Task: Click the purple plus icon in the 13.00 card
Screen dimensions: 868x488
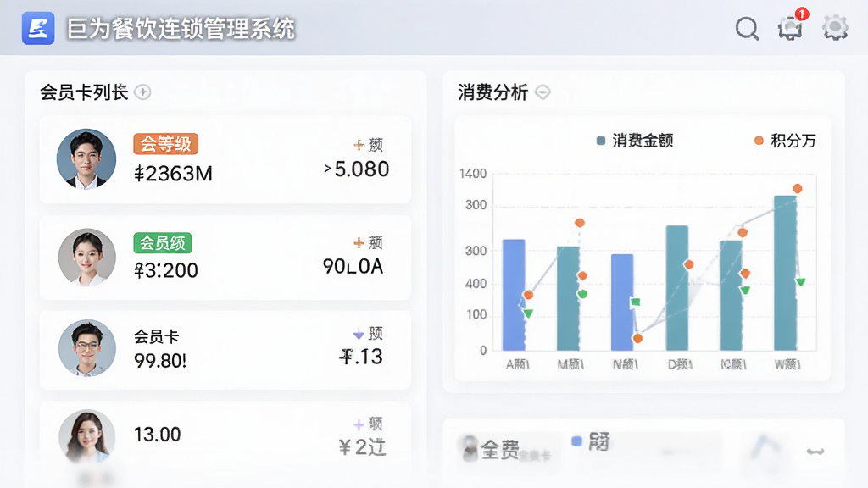Action: [359, 424]
